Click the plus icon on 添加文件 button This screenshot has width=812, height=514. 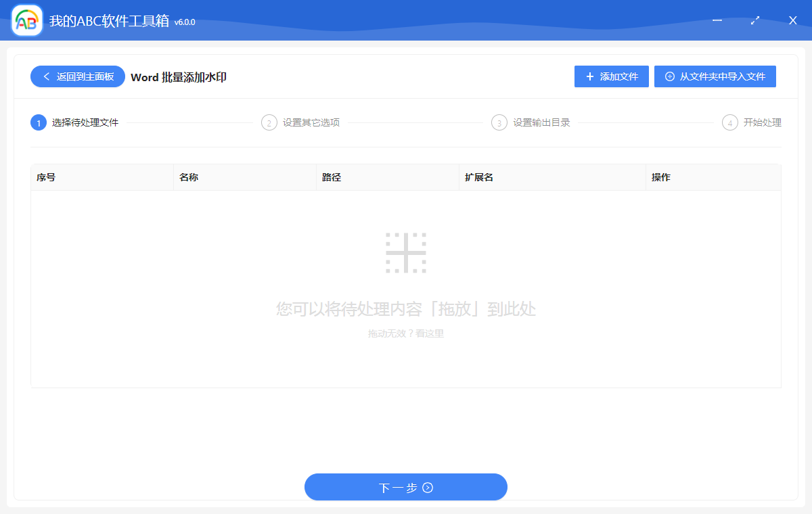pyautogui.click(x=590, y=76)
